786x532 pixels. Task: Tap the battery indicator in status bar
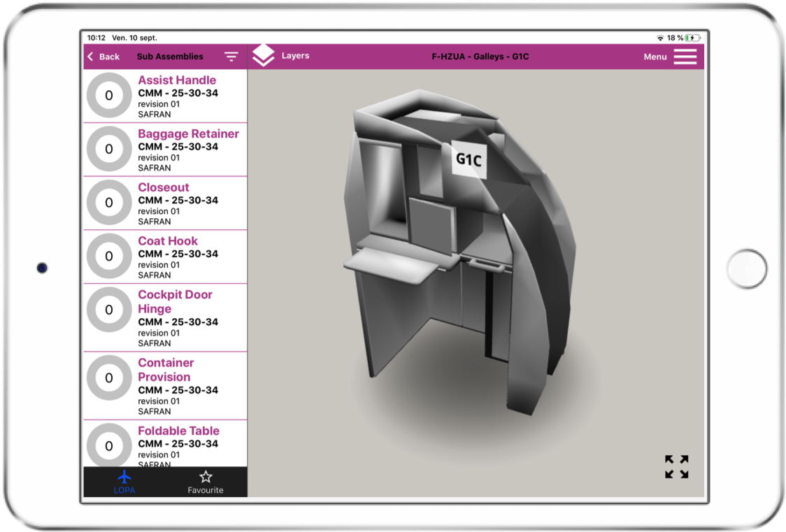pos(692,38)
